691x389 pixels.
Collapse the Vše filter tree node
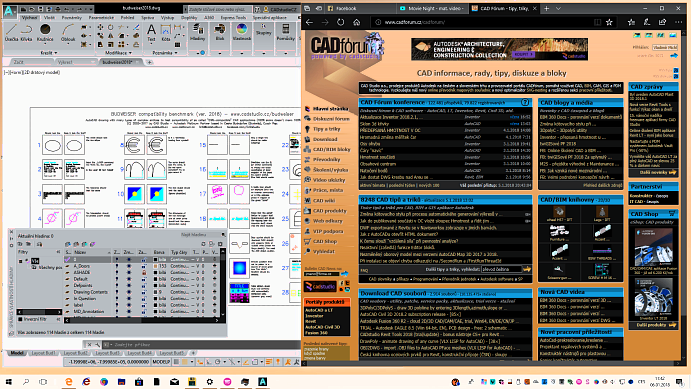pos(20,261)
